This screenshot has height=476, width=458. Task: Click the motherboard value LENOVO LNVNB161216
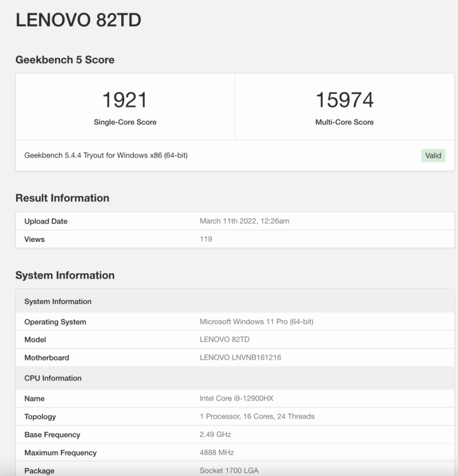click(x=240, y=357)
